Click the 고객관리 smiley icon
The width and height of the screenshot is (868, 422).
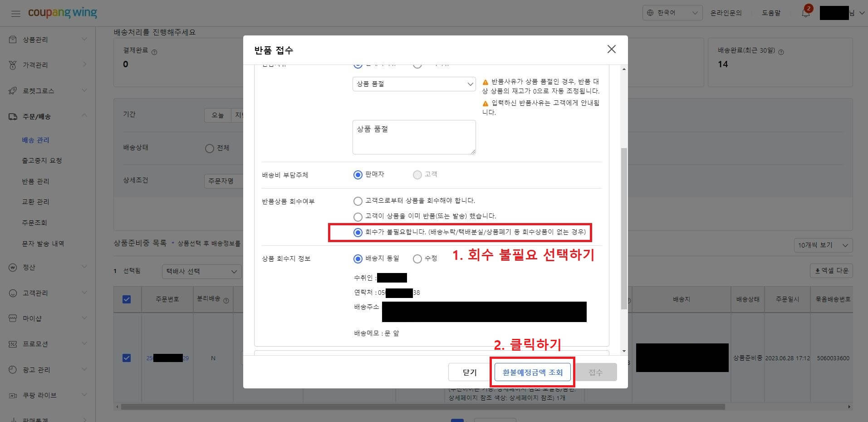point(13,293)
